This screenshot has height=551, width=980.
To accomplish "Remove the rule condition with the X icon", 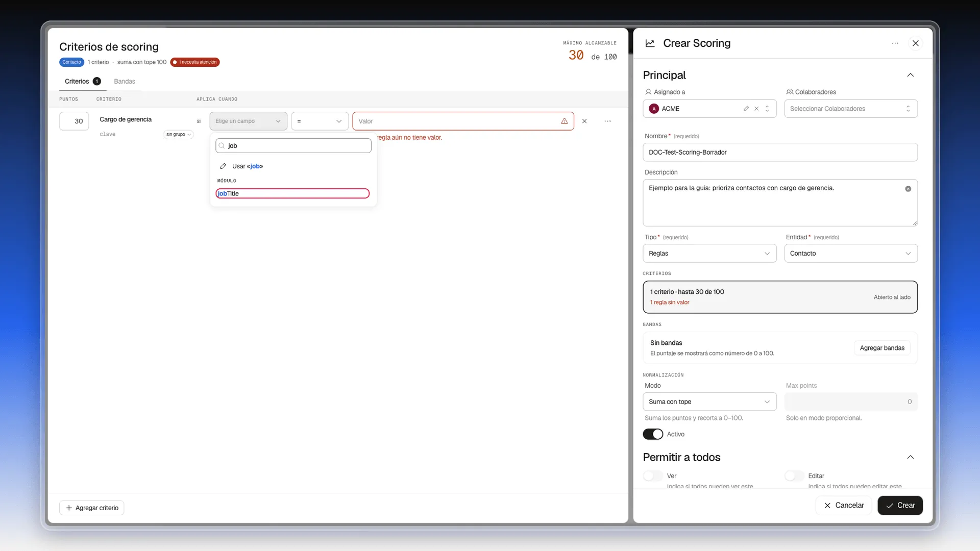I will (584, 121).
